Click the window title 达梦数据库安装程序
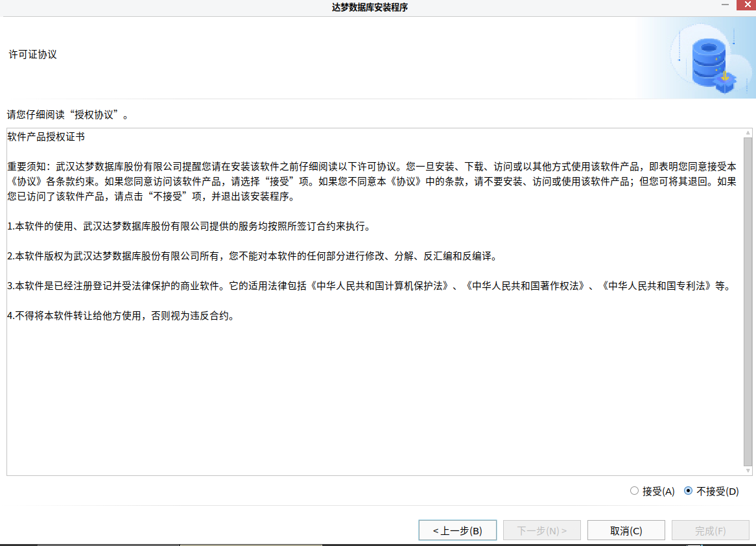Image resolution: width=756 pixels, height=546 pixels. [370, 7]
